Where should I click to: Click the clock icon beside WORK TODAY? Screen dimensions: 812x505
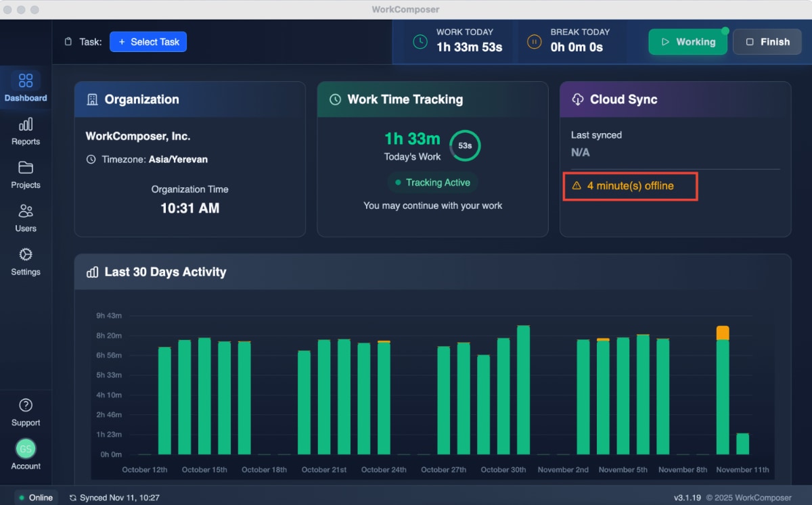pyautogui.click(x=420, y=41)
